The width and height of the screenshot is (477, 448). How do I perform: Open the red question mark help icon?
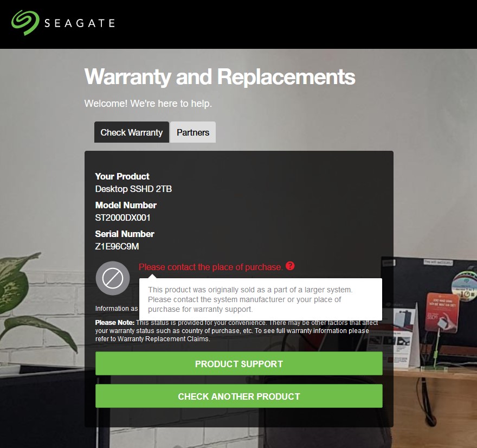coord(290,266)
